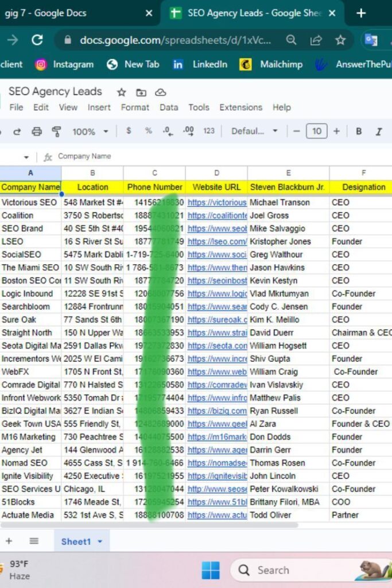Open the File menu
The image size is (392, 588).
coord(16,107)
